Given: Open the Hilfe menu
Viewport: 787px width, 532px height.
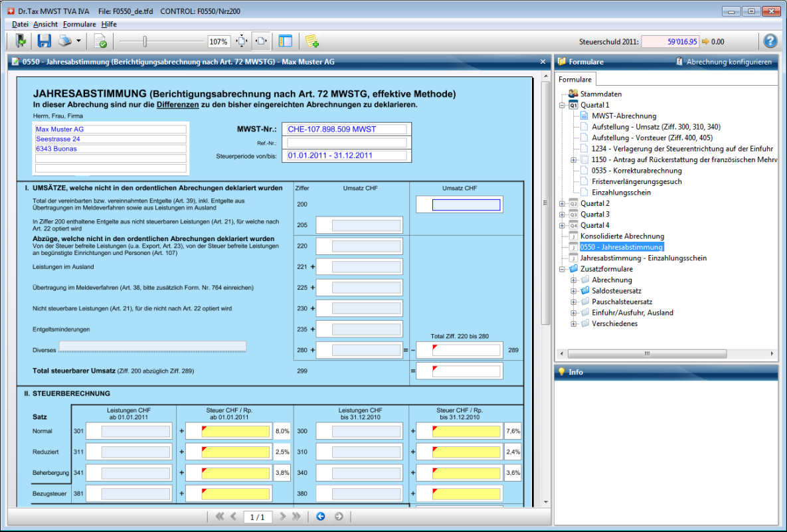Looking at the screenshot, I should tap(109, 24).
